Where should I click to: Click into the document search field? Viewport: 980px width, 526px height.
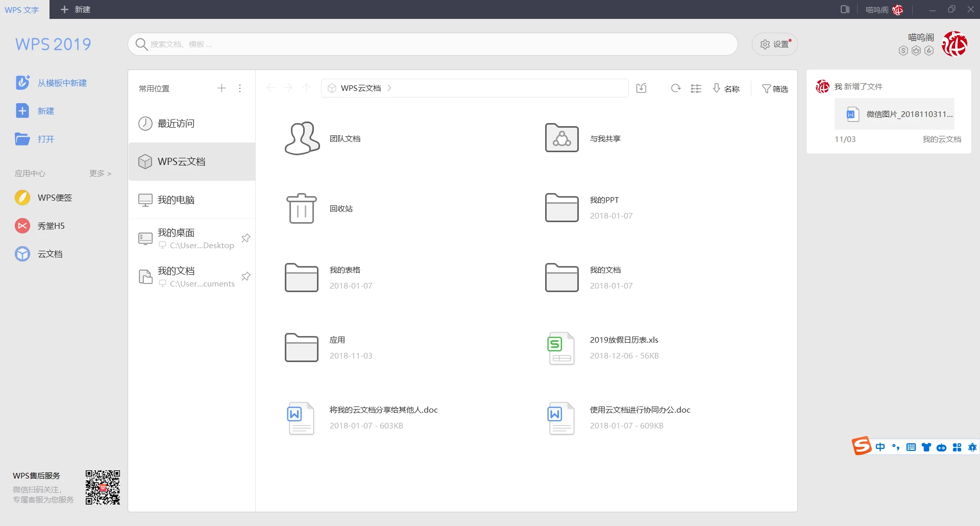433,44
